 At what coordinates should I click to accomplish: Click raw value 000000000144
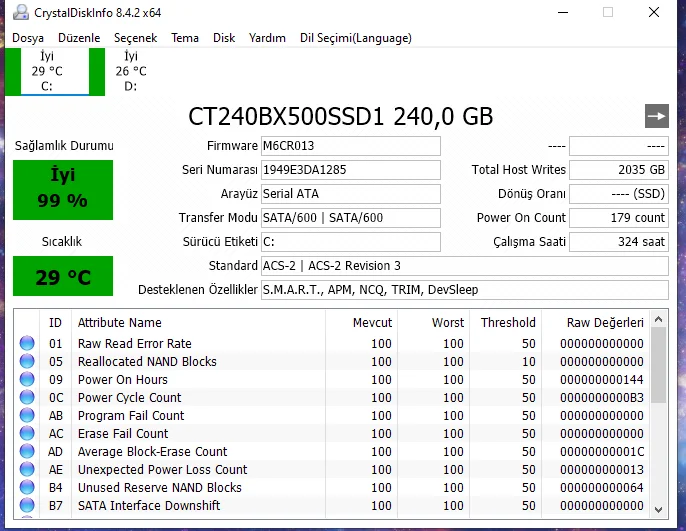tap(602, 380)
